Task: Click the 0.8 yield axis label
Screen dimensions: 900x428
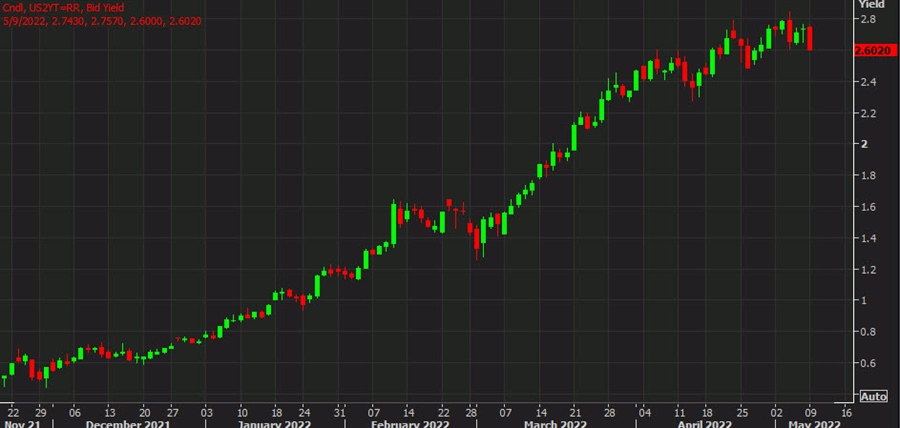Action: pyautogui.click(x=867, y=332)
